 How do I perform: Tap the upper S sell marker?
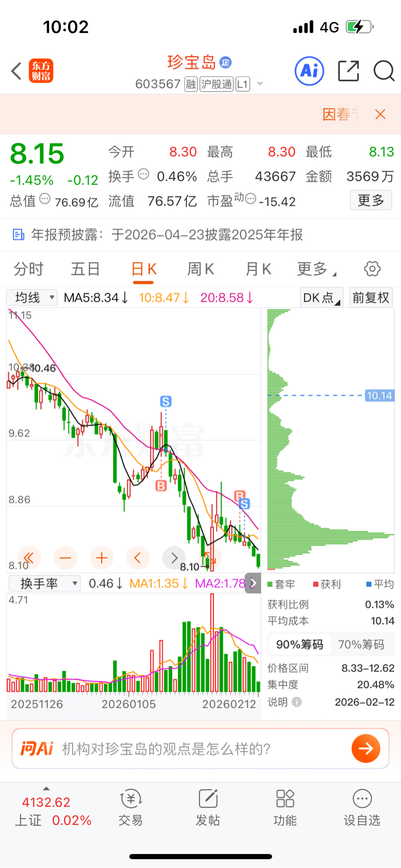coord(166,401)
